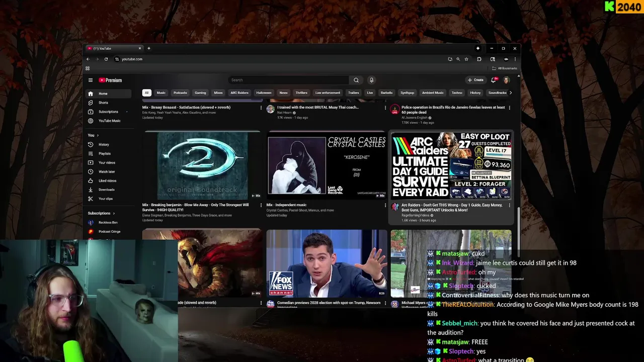Click the zoom magnifier in address bar

458,59
